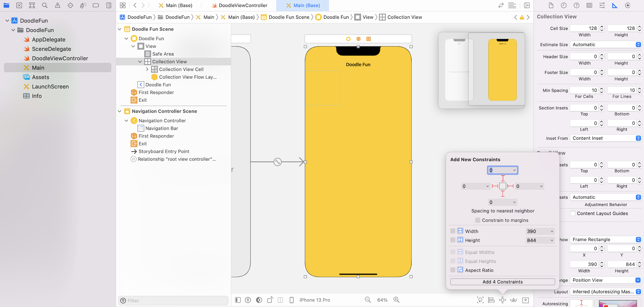The image size is (644, 307).
Task: Open the Estimate Size dropdown
Action: point(605,45)
